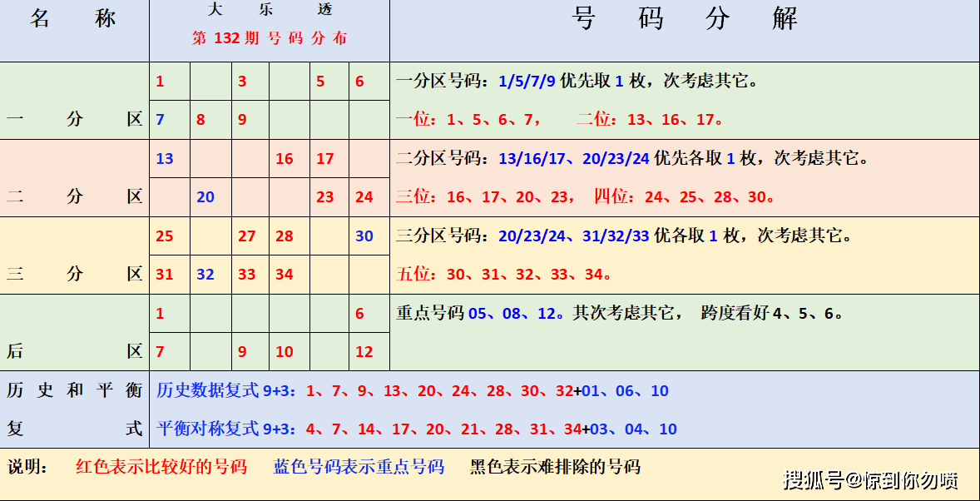The height and width of the screenshot is (501, 980).
Task: Click the 一位:1、5、6、7 text
Action: [x=468, y=119]
